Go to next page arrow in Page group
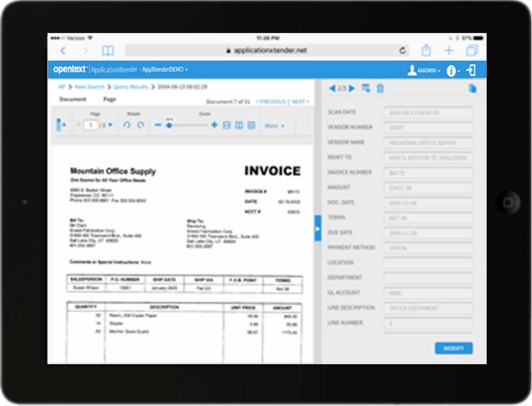The height and width of the screenshot is (406, 532). [x=110, y=125]
